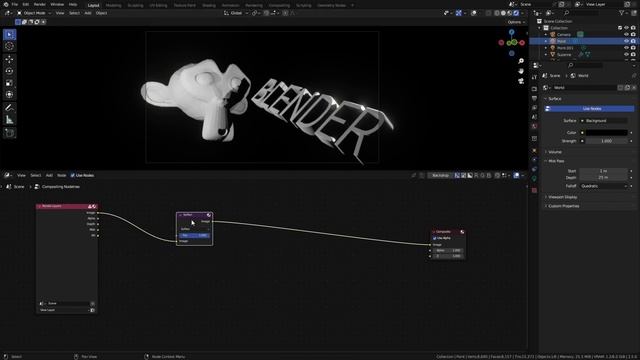Open compositor Node menu
Viewport: 640px width, 360px height.
click(62, 176)
